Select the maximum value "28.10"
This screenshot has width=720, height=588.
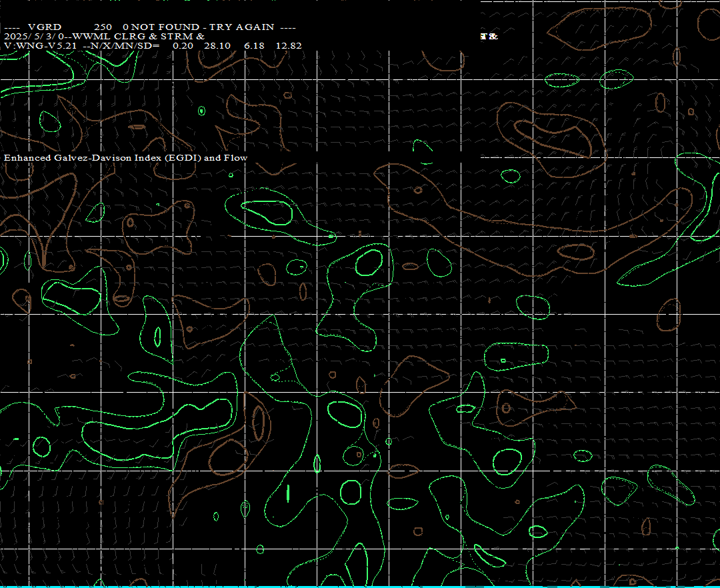[x=217, y=45]
